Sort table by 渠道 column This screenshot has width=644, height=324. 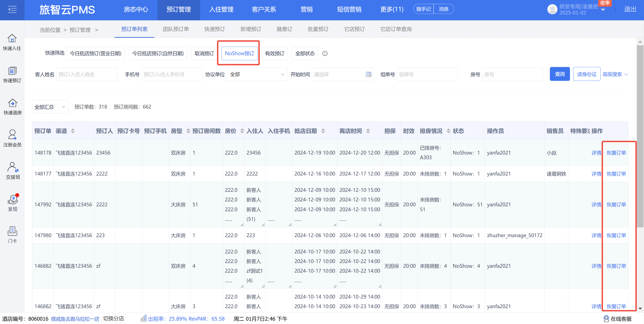(x=73, y=131)
